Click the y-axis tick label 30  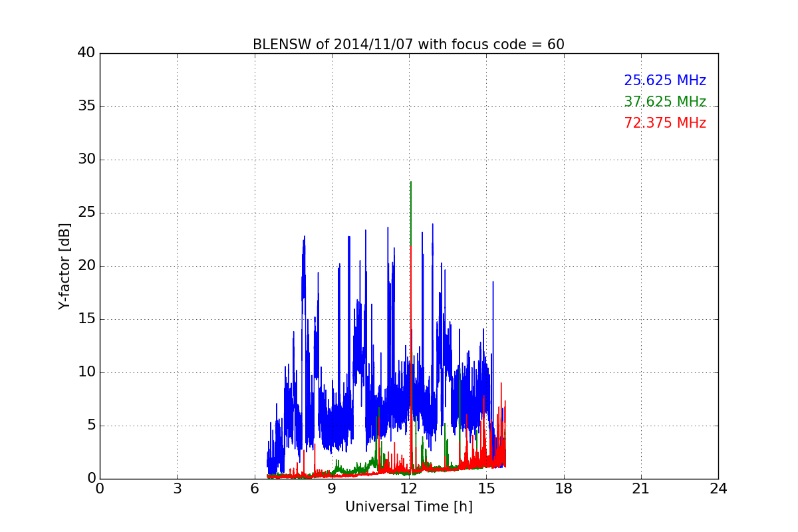click(86, 160)
